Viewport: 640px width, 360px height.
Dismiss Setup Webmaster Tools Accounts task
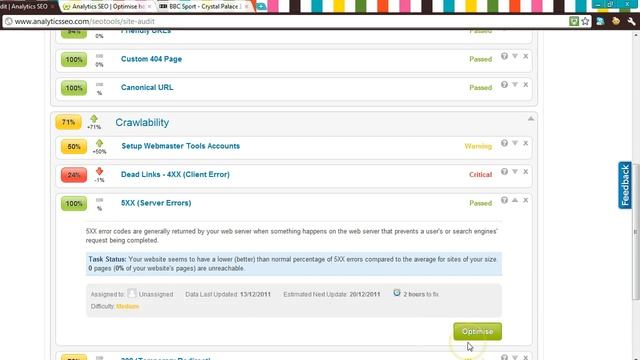coord(526,143)
